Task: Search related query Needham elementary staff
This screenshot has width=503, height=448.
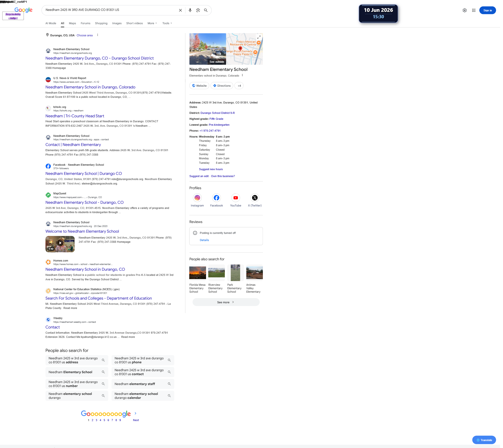Action: pyautogui.click(x=143, y=384)
